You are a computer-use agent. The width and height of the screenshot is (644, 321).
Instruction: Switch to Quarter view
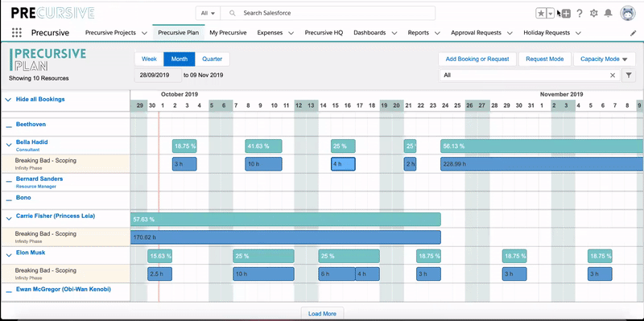click(212, 59)
